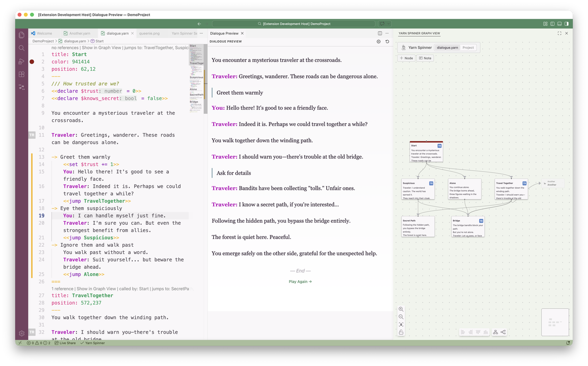
Task: Align selected nodes to top
Action: click(x=478, y=332)
